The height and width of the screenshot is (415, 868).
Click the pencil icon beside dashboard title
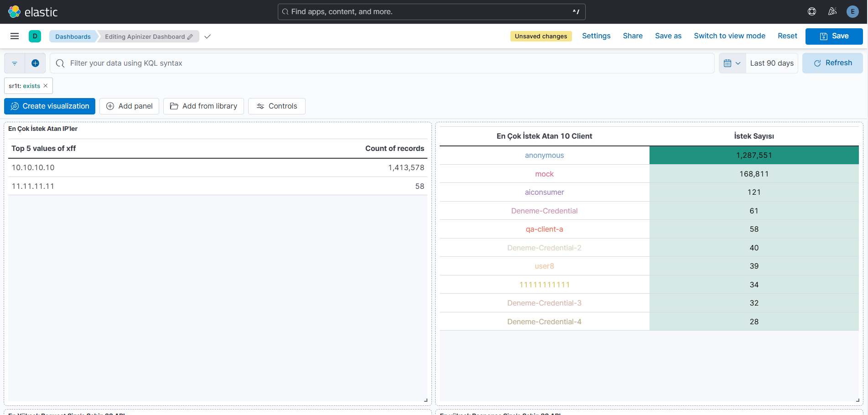pyautogui.click(x=190, y=36)
